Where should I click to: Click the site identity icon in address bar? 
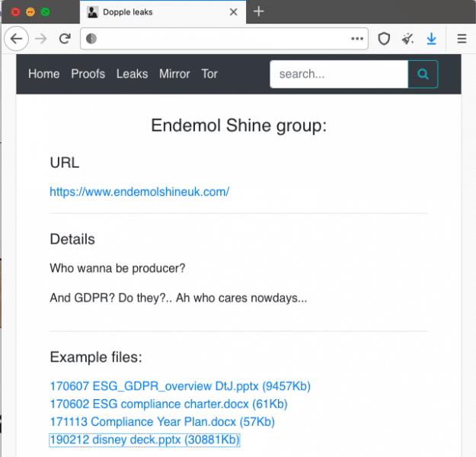pyautogui.click(x=91, y=39)
